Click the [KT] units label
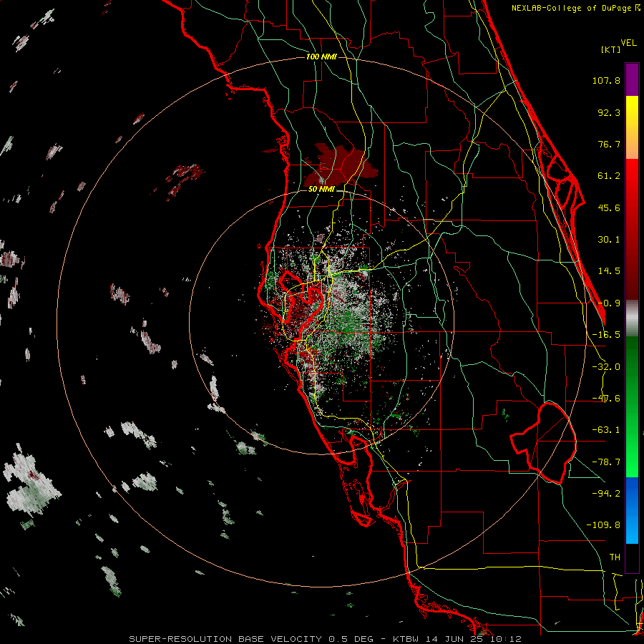The height and width of the screenshot is (644, 644). 611,49
